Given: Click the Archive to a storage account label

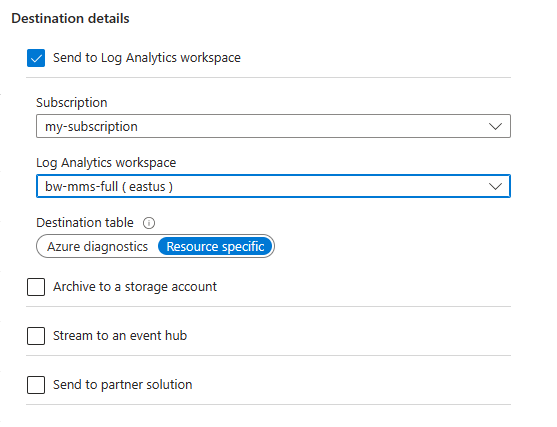Looking at the screenshot, I should tap(135, 287).
